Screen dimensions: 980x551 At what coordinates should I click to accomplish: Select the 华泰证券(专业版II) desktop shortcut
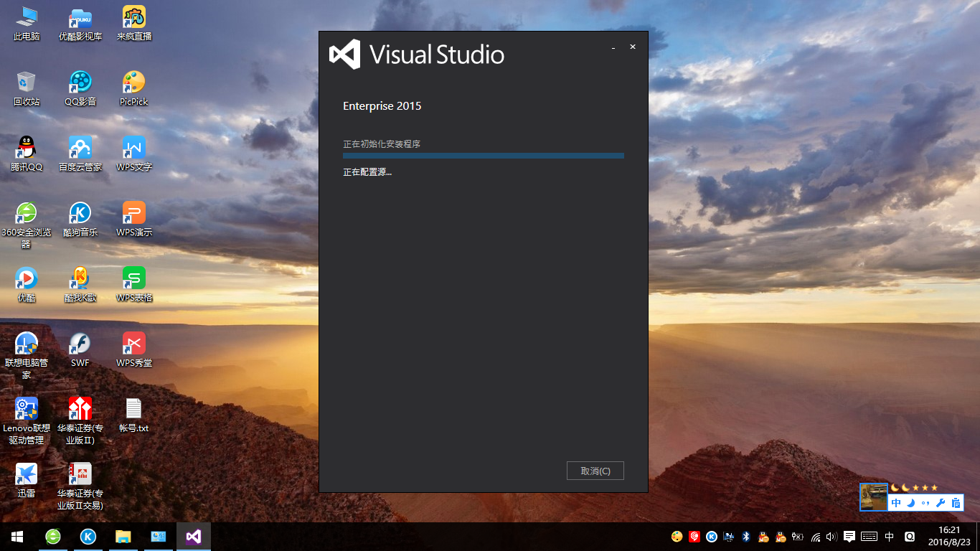[x=80, y=421]
